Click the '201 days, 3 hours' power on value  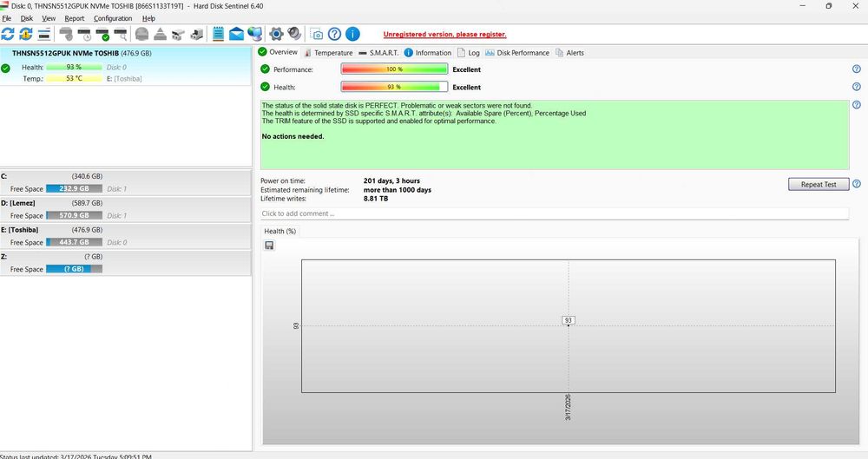pos(391,180)
